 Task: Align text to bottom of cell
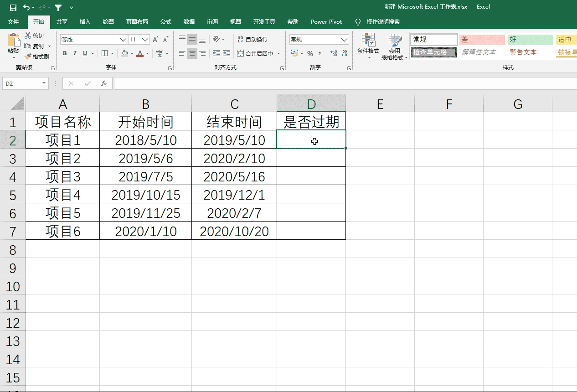[x=202, y=40]
